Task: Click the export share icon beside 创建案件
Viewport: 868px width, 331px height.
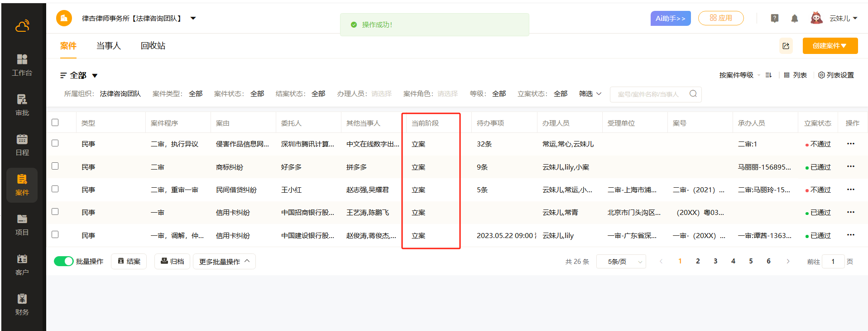Action: 786,46
